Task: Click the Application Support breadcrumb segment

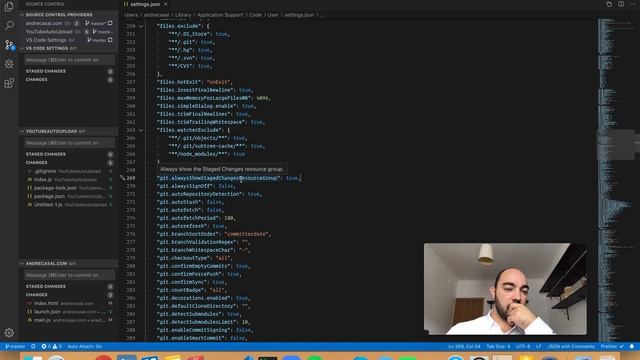Action: (220, 15)
